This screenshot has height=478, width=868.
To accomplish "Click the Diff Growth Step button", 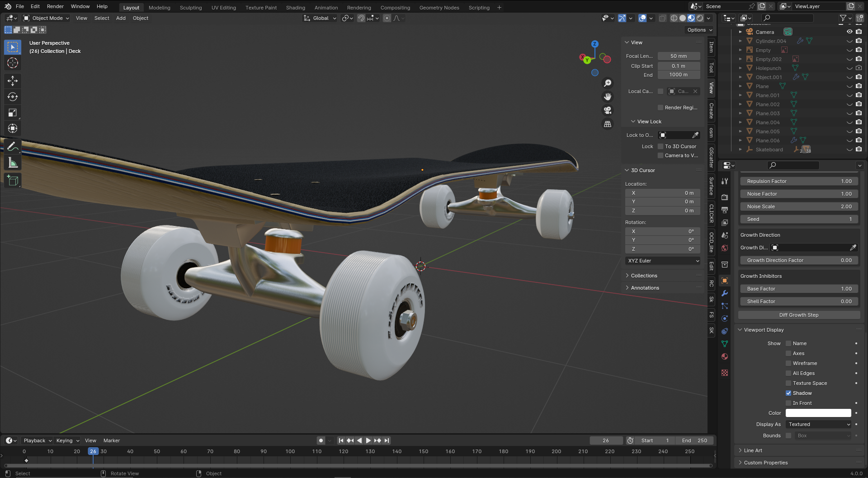I will click(x=798, y=315).
